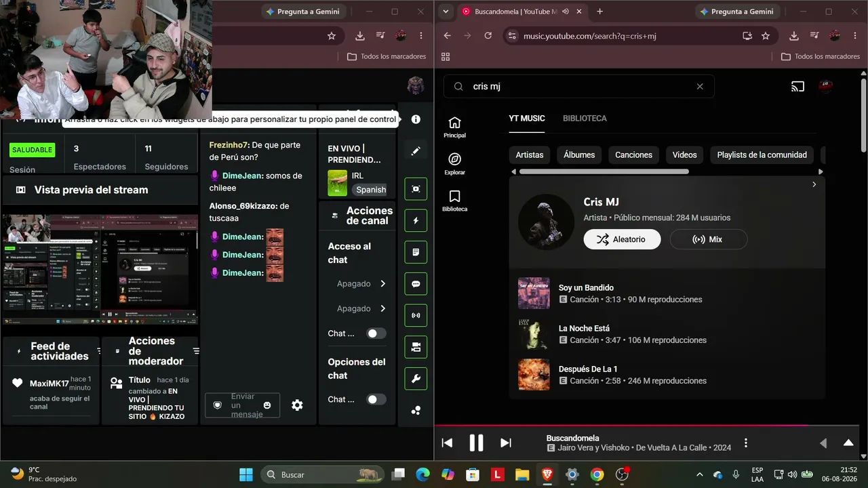Skip to the next track

point(506,443)
